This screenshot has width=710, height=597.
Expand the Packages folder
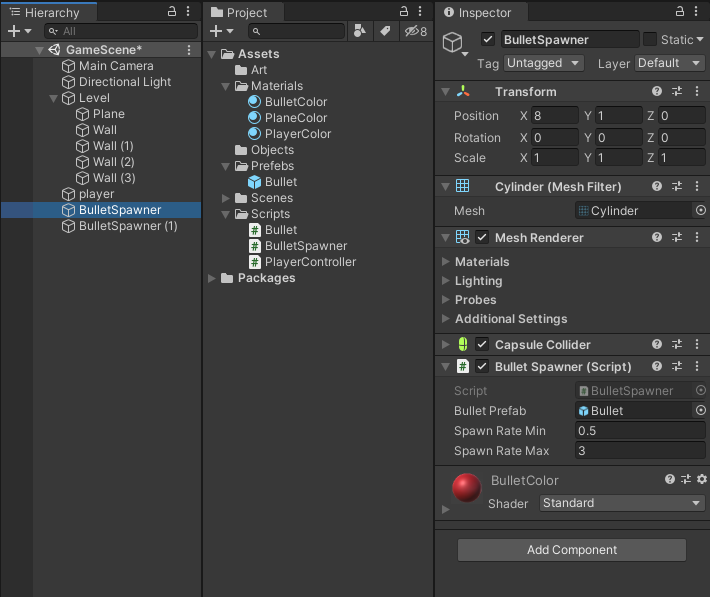click(x=211, y=278)
